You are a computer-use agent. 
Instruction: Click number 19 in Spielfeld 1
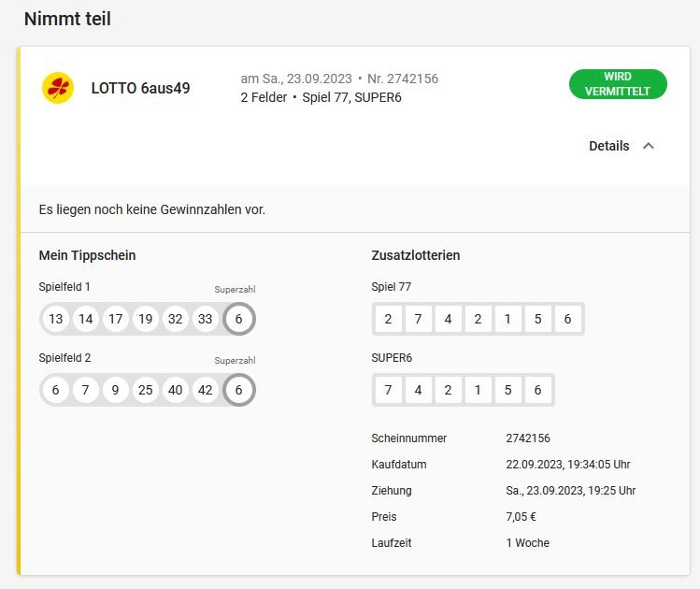(146, 319)
